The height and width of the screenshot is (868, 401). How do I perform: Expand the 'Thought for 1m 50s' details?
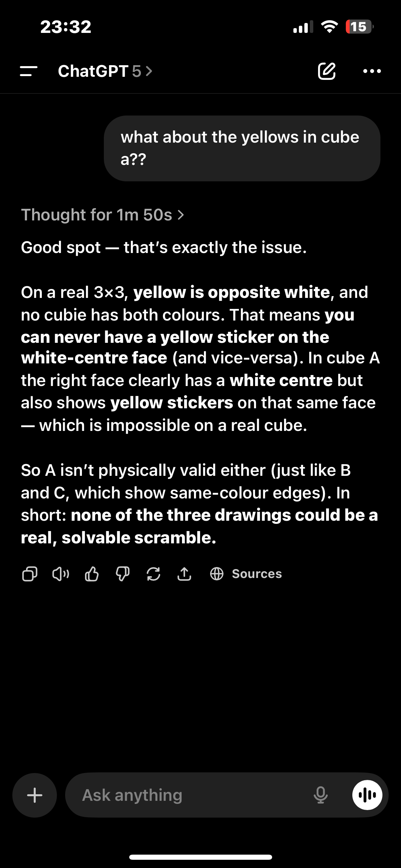[x=103, y=215]
